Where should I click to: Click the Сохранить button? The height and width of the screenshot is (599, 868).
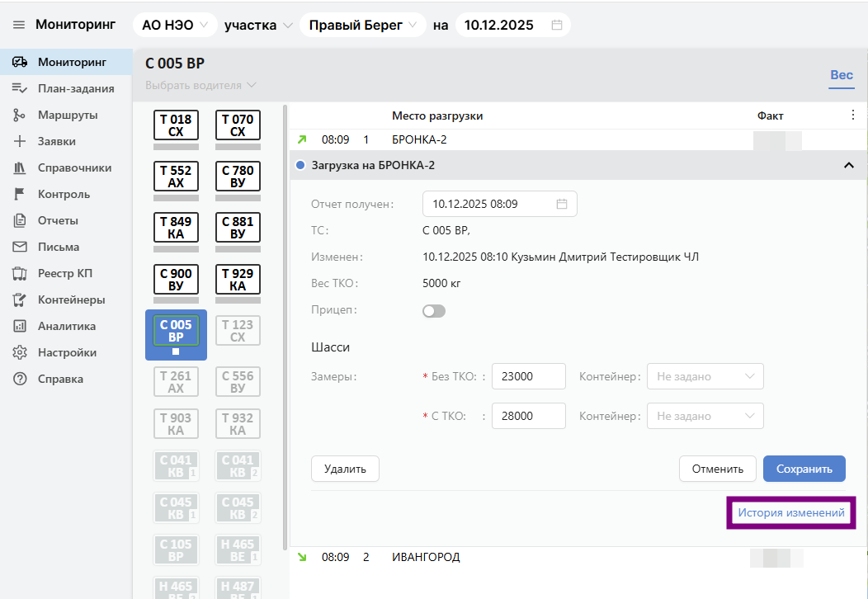pyautogui.click(x=804, y=469)
